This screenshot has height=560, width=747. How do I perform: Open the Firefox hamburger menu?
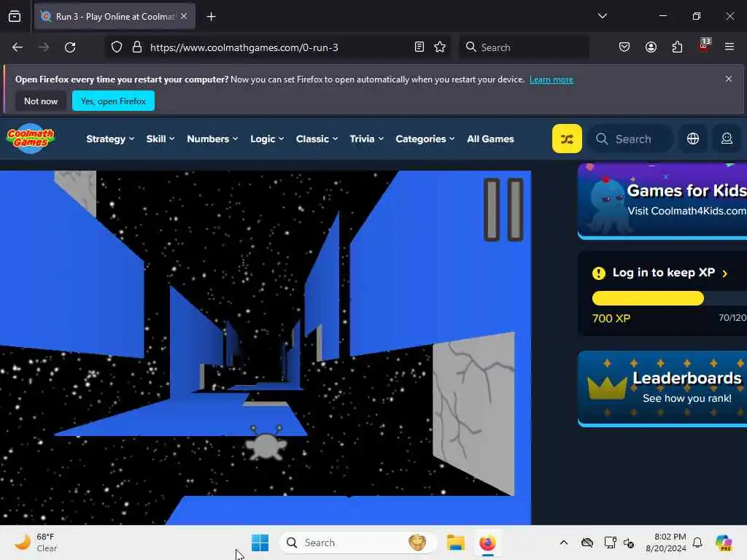click(x=729, y=47)
